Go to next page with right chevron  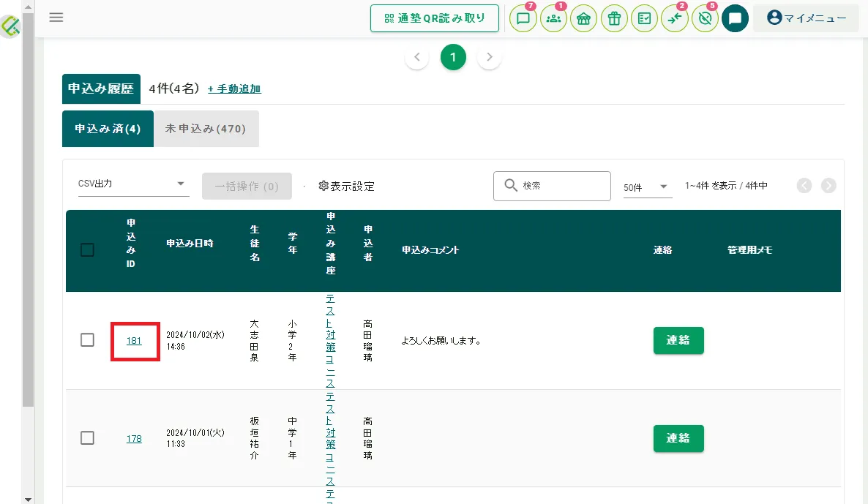[490, 57]
